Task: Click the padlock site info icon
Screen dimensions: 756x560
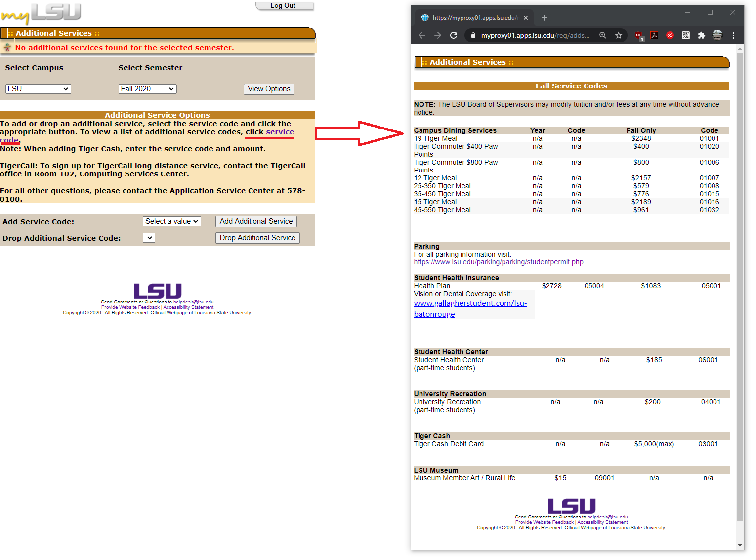Action: tap(473, 35)
